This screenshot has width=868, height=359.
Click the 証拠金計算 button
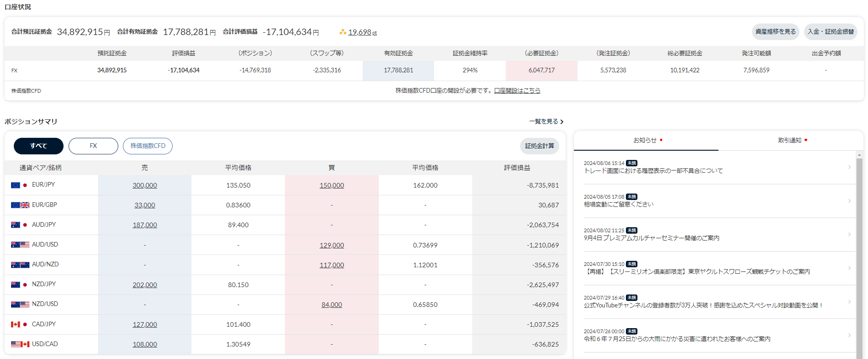[x=539, y=146]
